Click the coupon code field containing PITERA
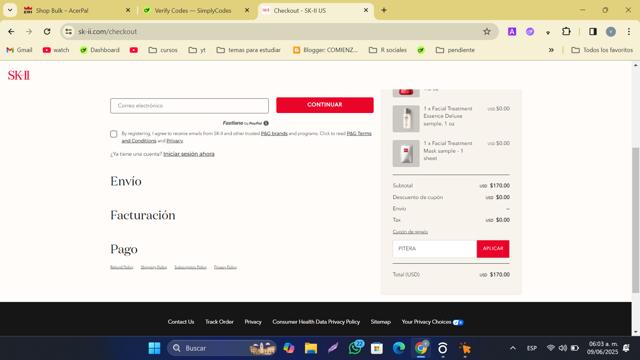Image resolution: width=640 pixels, height=360 pixels. tap(435, 249)
